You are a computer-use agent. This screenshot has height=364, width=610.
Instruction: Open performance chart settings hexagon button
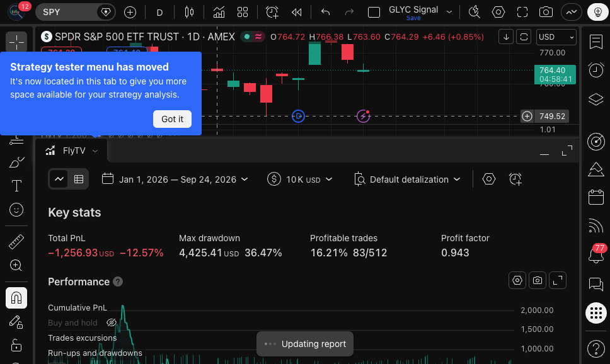tap(517, 280)
